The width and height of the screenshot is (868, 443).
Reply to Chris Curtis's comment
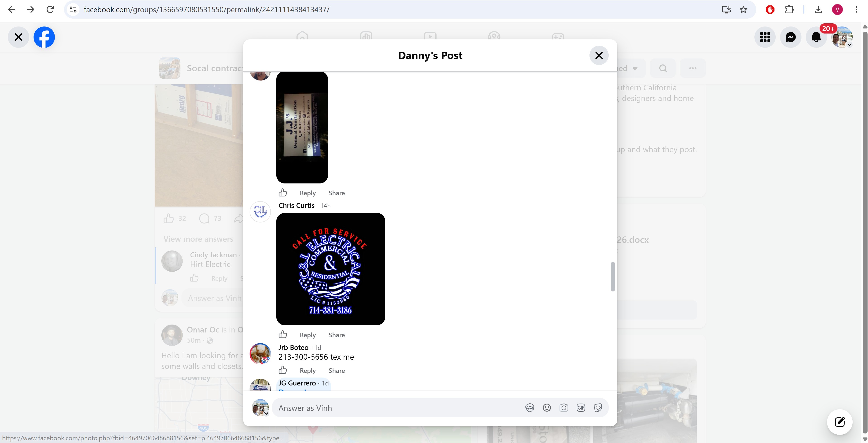[x=308, y=335]
